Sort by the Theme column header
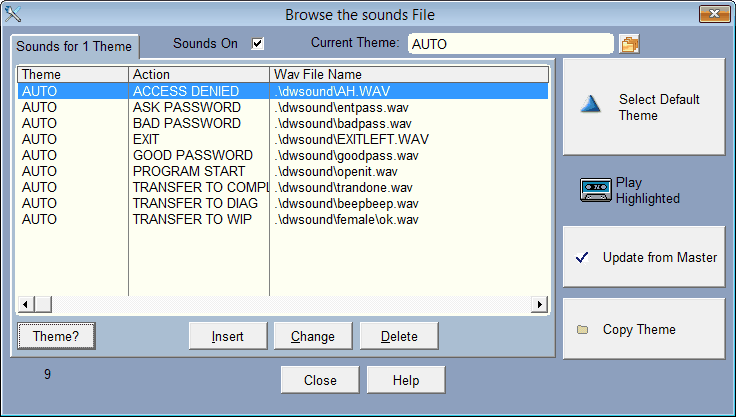 [x=73, y=74]
